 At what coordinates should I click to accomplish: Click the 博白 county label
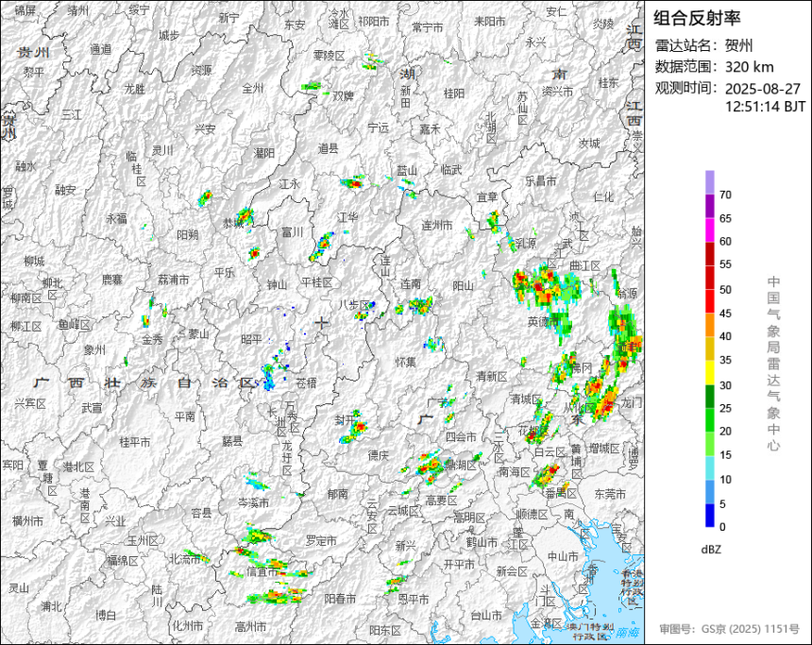click(106, 615)
